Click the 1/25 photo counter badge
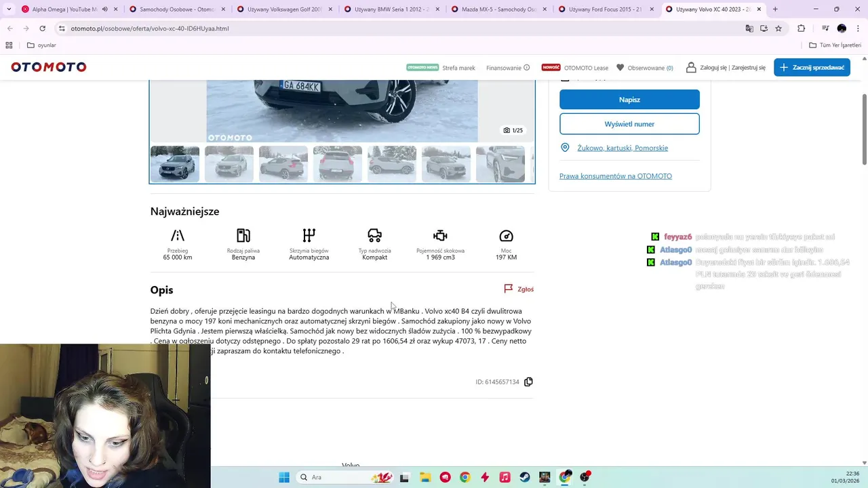868x488 pixels. pos(513,130)
